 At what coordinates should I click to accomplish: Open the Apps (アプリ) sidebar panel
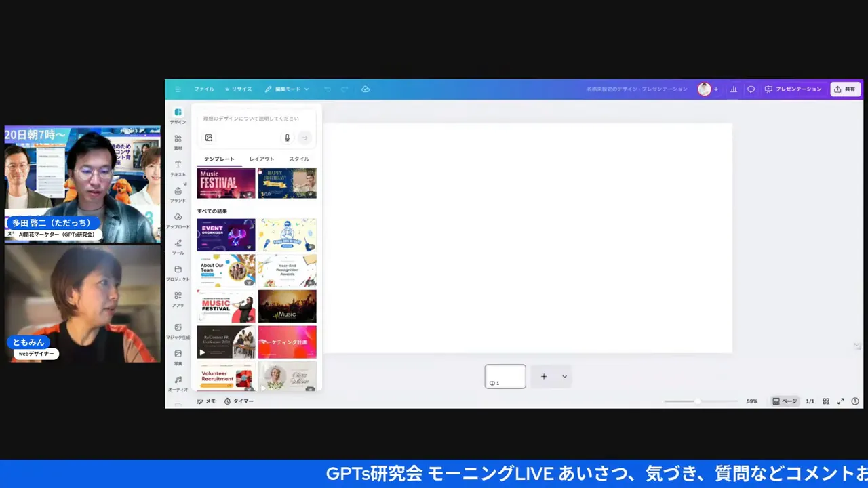pyautogui.click(x=178, y=297)
